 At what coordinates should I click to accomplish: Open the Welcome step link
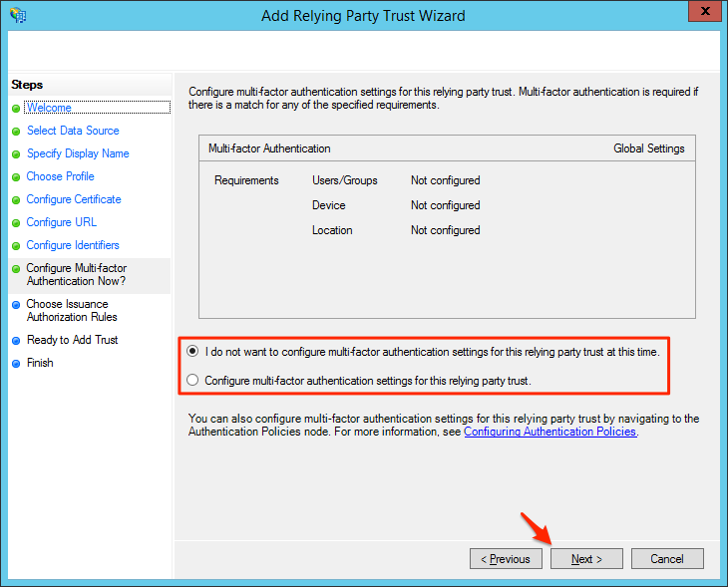click(x=49, y=108)
